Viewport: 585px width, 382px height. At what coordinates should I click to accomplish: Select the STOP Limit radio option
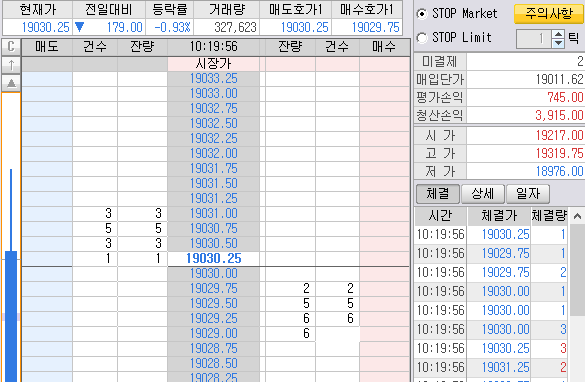click(422, 37)
